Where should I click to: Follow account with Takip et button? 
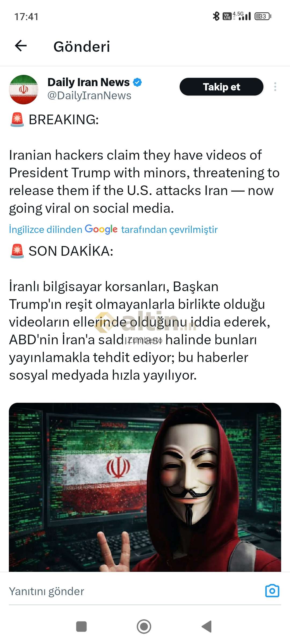click(x=221, y=87)
